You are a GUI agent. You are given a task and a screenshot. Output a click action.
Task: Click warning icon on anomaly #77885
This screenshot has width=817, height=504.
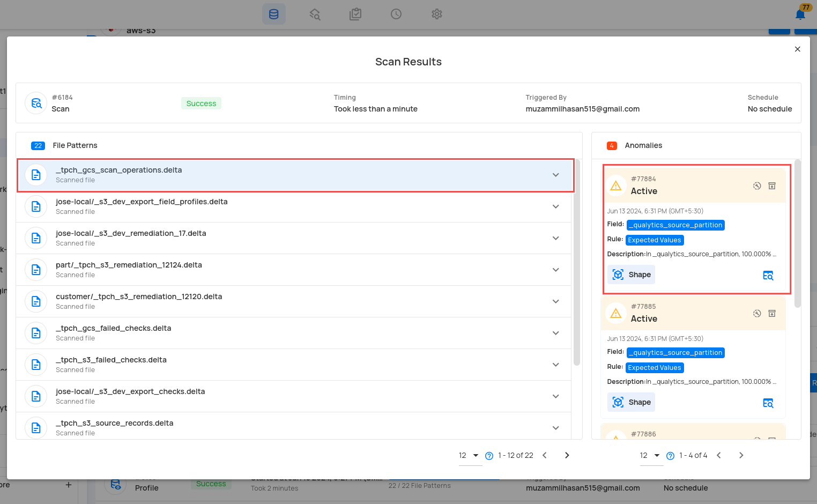tap(616, 313)
